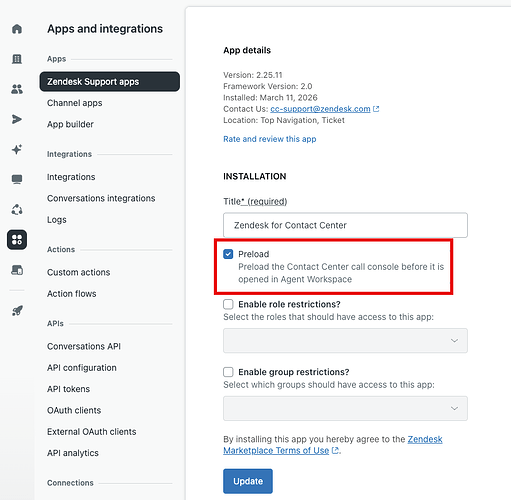Select the Apps and integrations grid icon
The width and height of the screenshot is (511, 500).
click(x=17, y=240)
